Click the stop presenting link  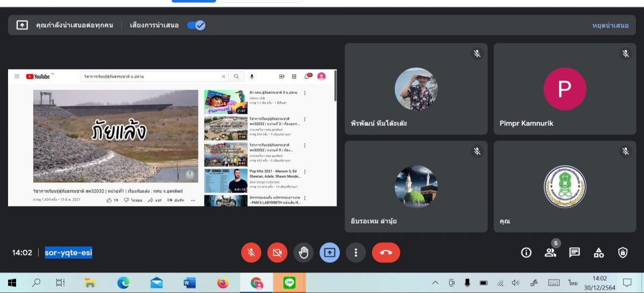[610, 25]
